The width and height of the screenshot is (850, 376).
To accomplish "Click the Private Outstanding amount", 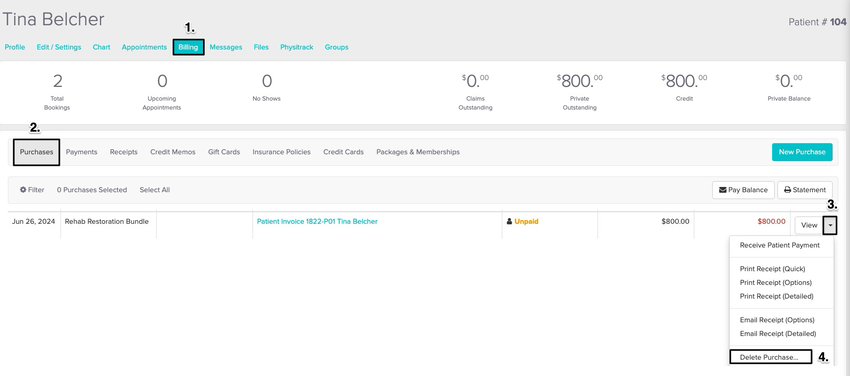I will tap(579, 81).
